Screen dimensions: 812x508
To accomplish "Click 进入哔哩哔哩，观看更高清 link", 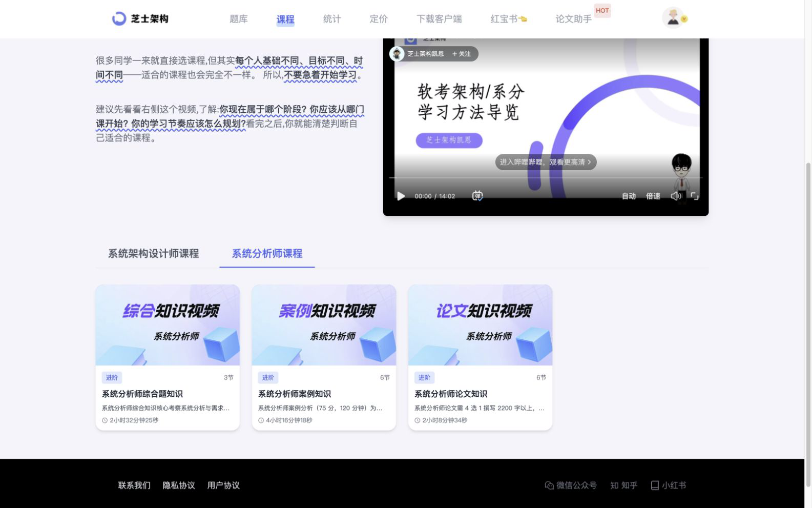I will (x=546, y=162).
